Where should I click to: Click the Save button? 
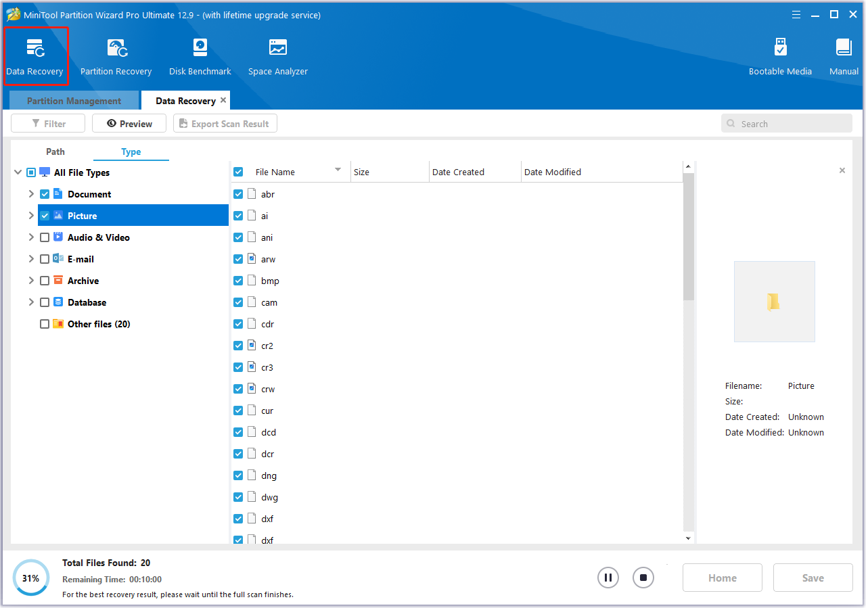813,578
